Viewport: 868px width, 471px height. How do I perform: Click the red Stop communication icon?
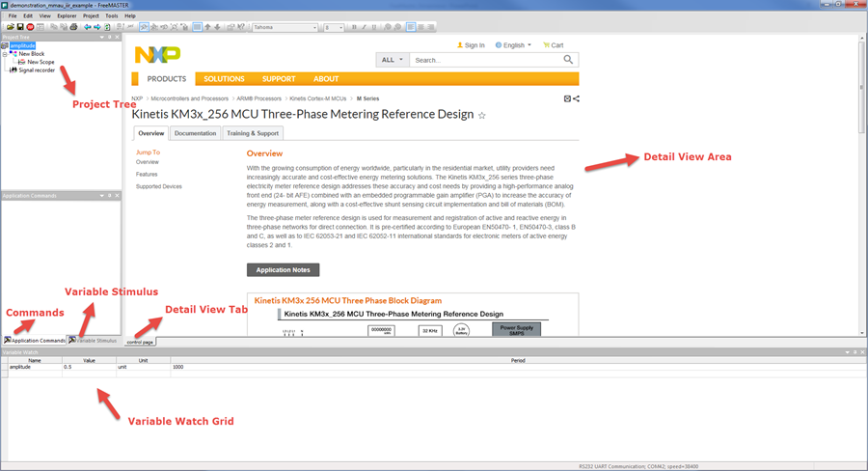click(x=30, y=27)
